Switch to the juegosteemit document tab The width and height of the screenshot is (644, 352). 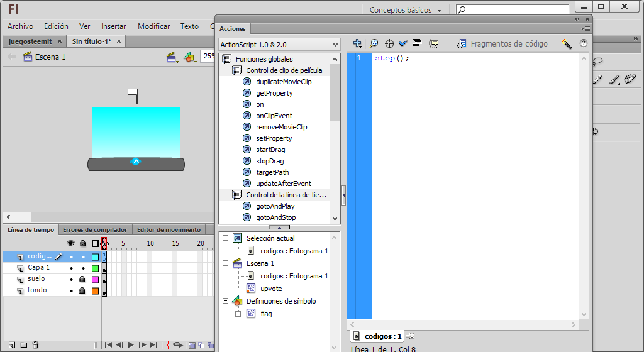(x=30, y=41)
